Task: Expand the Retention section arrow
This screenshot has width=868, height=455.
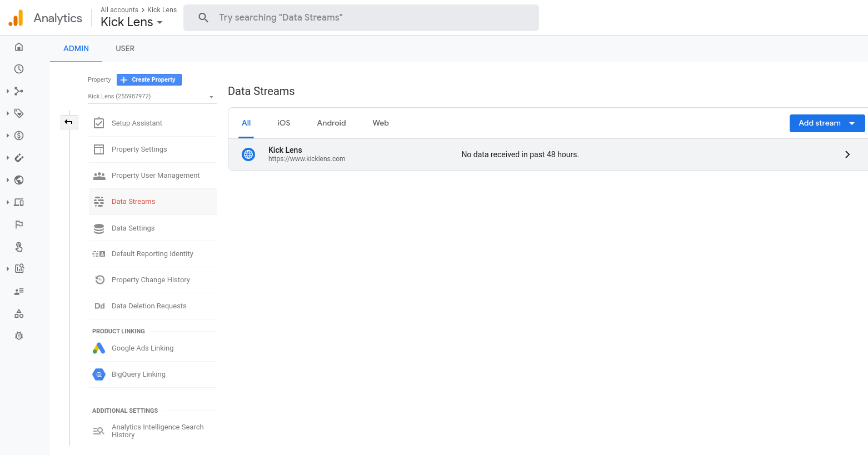Action: 8,158
